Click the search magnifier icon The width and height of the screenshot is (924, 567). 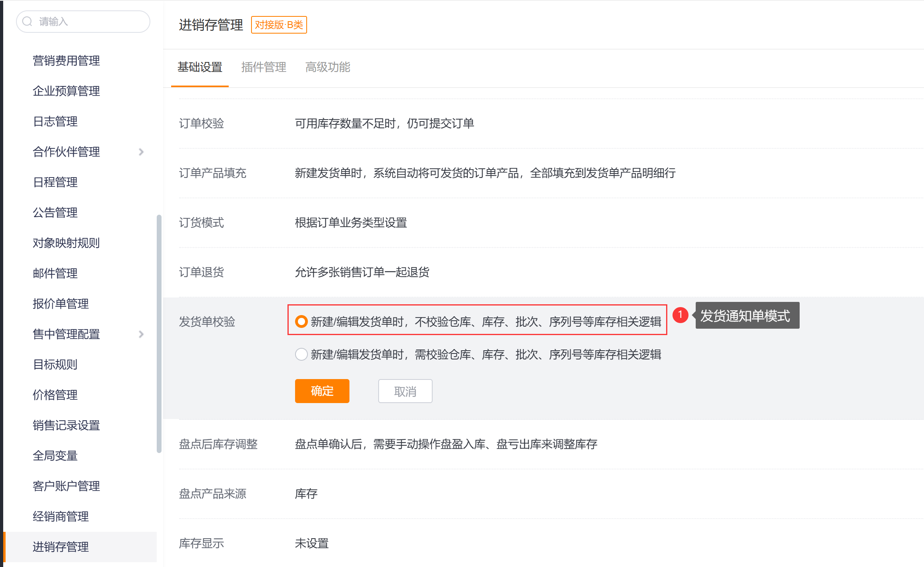pyautogui.click(x=27, y=22)
